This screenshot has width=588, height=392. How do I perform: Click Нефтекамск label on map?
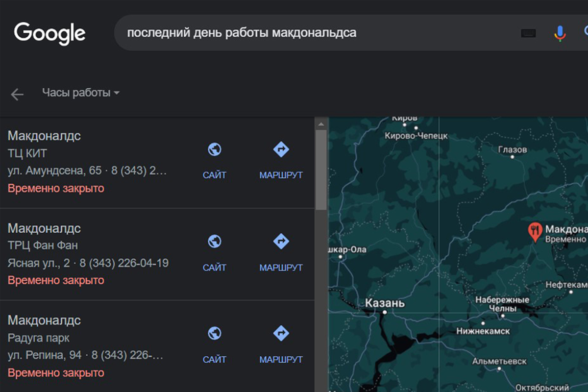pyautogui.click(x=566, y=285)
